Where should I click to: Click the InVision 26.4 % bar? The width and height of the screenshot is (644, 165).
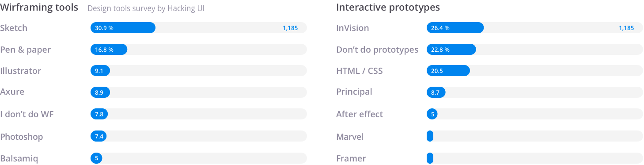click(x=455, y=28)
